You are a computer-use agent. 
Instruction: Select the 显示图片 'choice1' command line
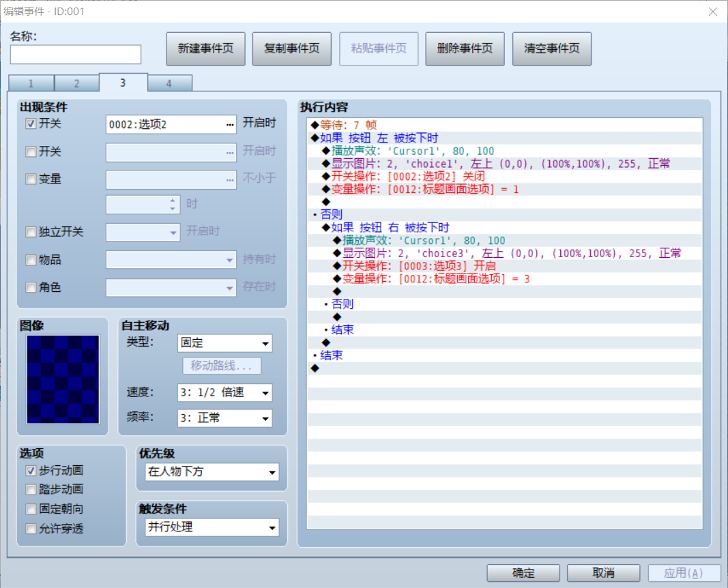pyautogui.click(x=505, y=164)
